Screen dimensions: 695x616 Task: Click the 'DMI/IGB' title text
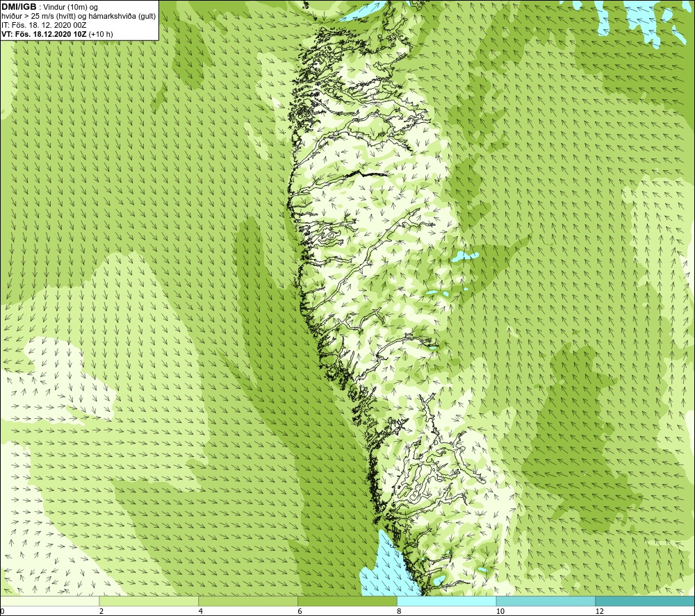(19, 7)
